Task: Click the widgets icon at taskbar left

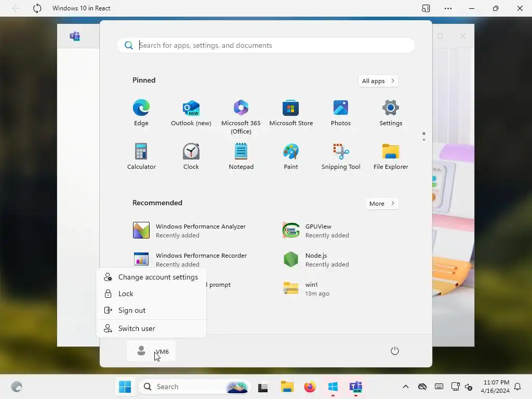Action: (17, 387)
